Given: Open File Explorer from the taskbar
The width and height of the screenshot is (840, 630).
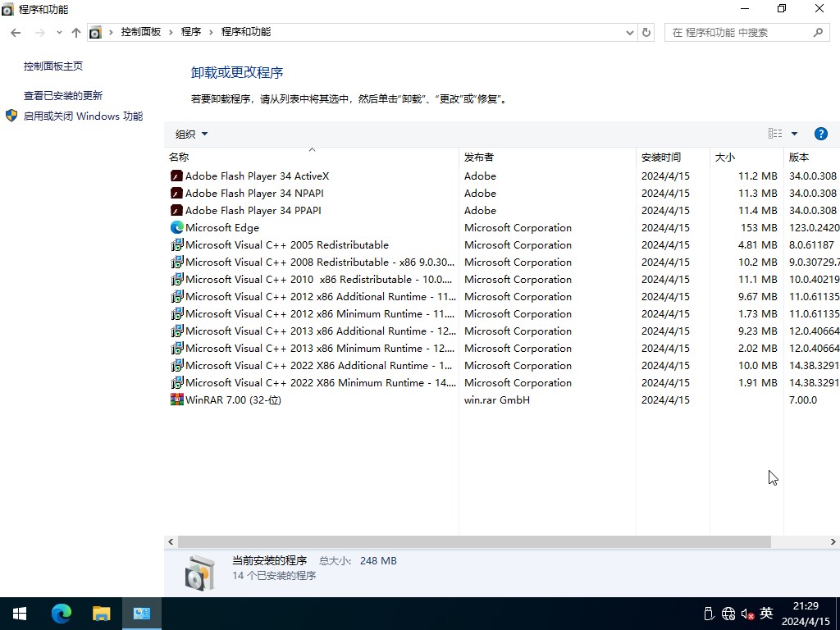Looking at the screenshot, I should click(101, 613).
